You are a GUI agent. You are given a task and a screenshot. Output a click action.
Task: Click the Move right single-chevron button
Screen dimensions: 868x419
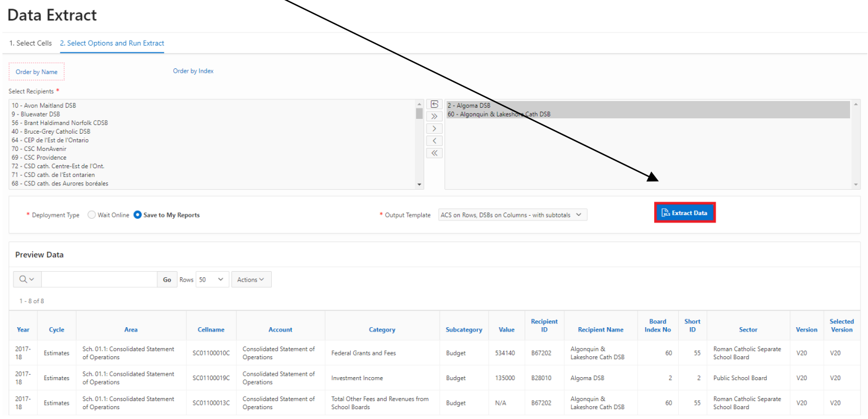(434, 129)
